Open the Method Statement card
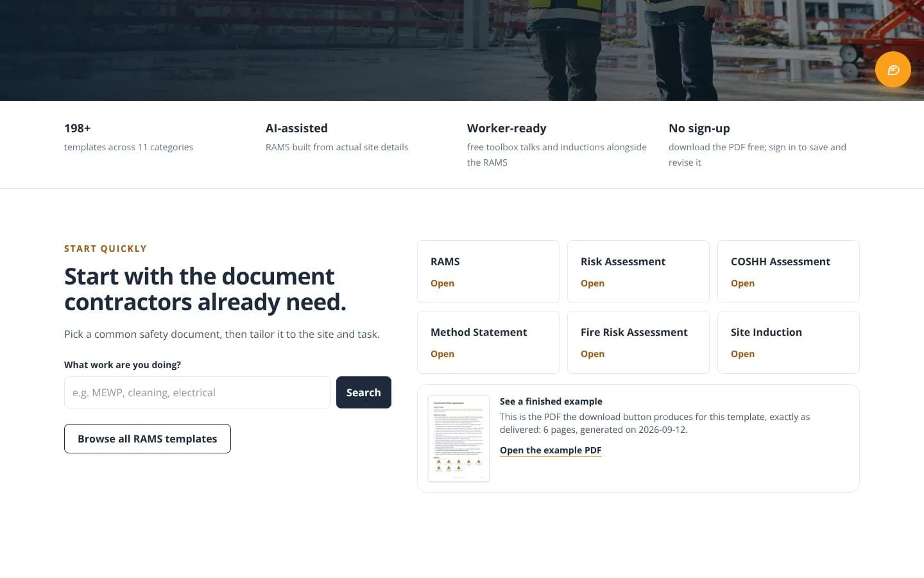This screenshot has width=924, height=578. point(488,342)
